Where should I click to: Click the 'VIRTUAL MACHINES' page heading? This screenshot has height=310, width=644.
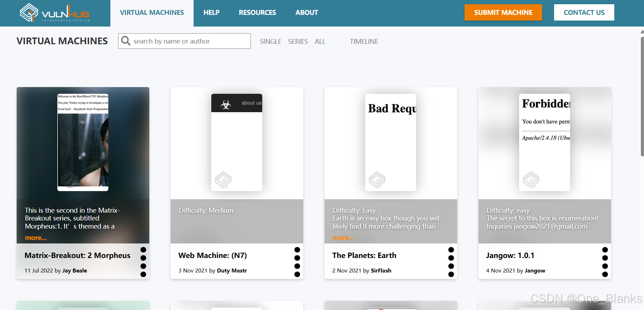tap(62, 41)
